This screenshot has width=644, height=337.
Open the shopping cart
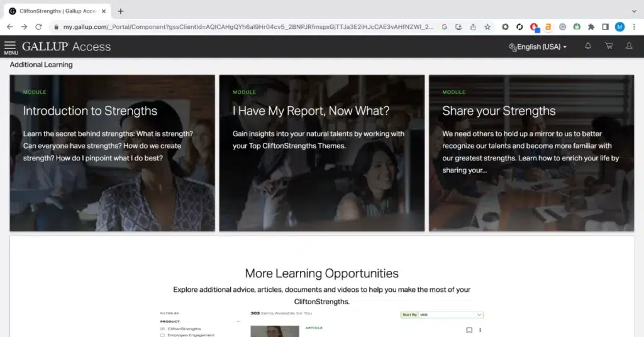[609, 46]
